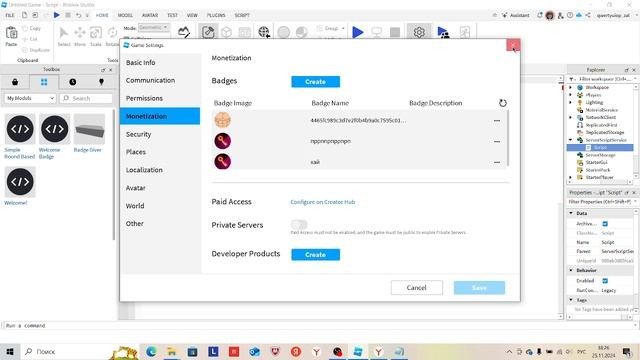640x360 pixels.
Task: Open Microsoft Edge from taskbar
Action: pos(151,351)
